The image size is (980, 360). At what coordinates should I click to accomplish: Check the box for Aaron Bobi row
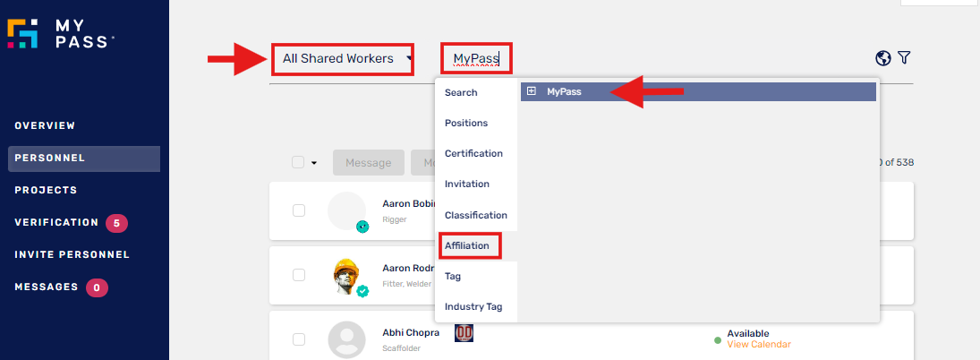299,210
